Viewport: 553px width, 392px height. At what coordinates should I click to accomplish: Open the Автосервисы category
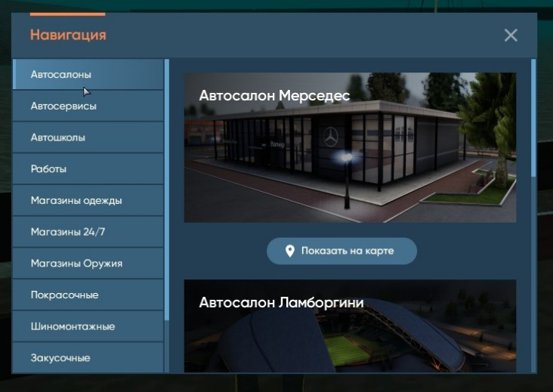point(88,106)
